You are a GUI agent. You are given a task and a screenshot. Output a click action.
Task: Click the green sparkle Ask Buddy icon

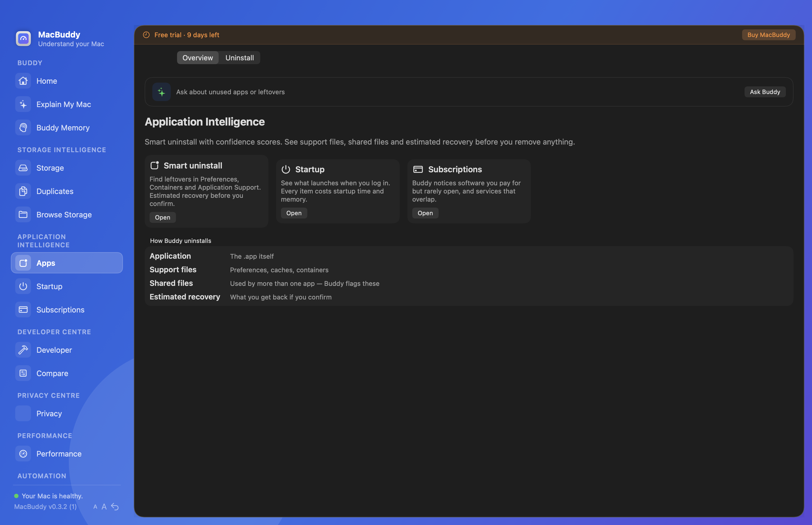click(161, 92)
